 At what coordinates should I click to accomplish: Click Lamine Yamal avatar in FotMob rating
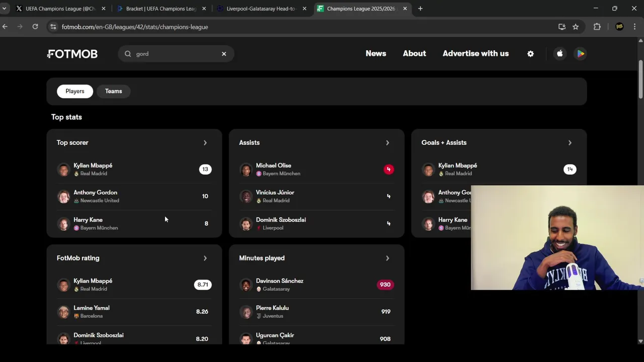coord(63,312)
